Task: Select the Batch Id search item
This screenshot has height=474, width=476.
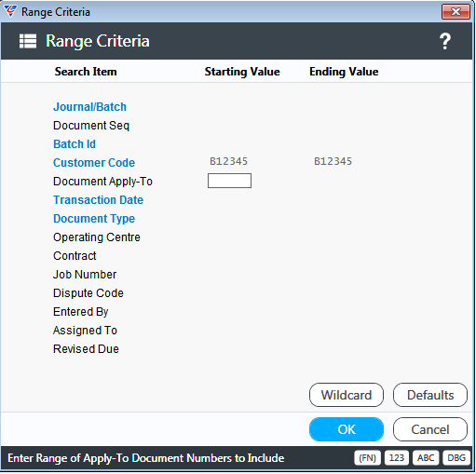Action: [75, 144]
